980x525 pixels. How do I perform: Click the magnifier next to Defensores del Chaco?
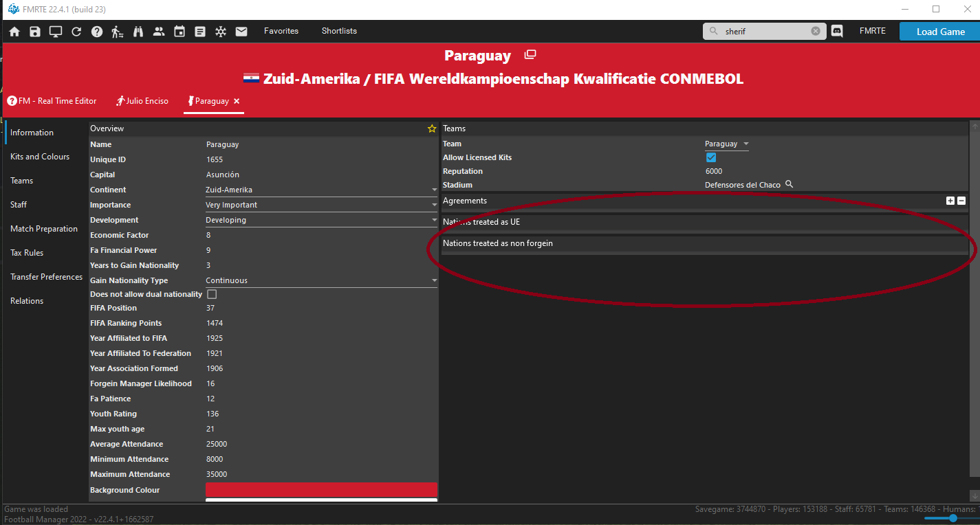click(x=790, y=184)
